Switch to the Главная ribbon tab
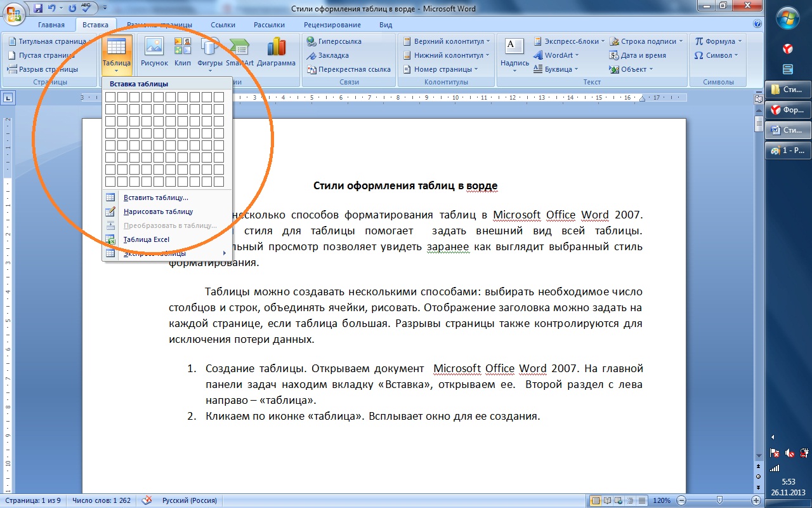Viewport: 812px width, 508px height. point(51,25)
